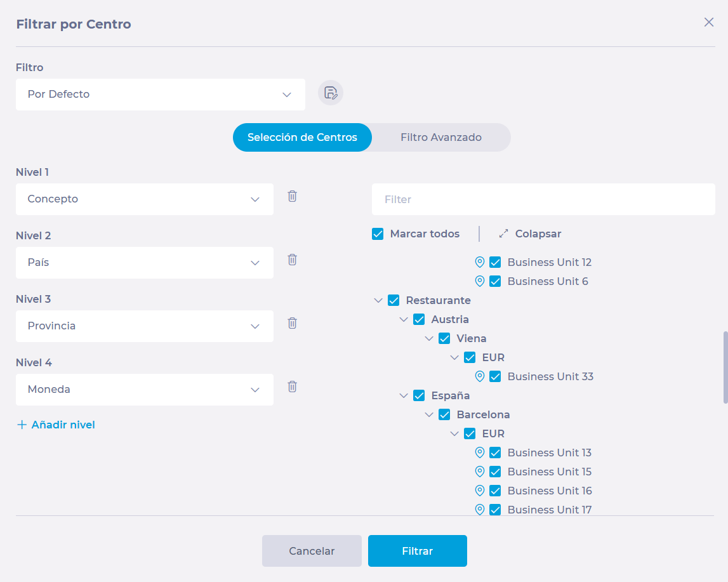Viewport: 728px width, 582px height.
Task: Select the Business Unit 6 label
Action: (x=548, y=281)
